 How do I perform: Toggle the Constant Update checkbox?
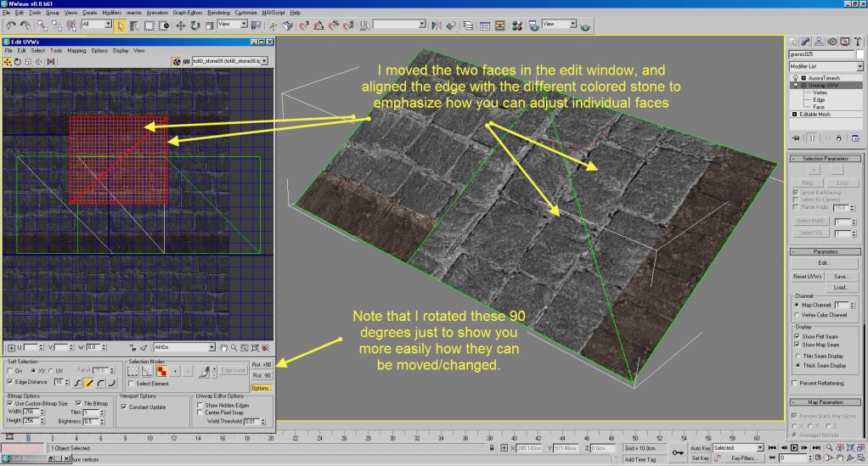125,407
